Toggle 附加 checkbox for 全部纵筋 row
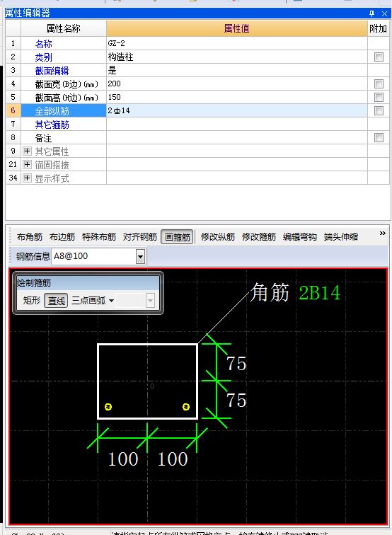The height and width of the screenshot is (535, 392). [379, 110]
